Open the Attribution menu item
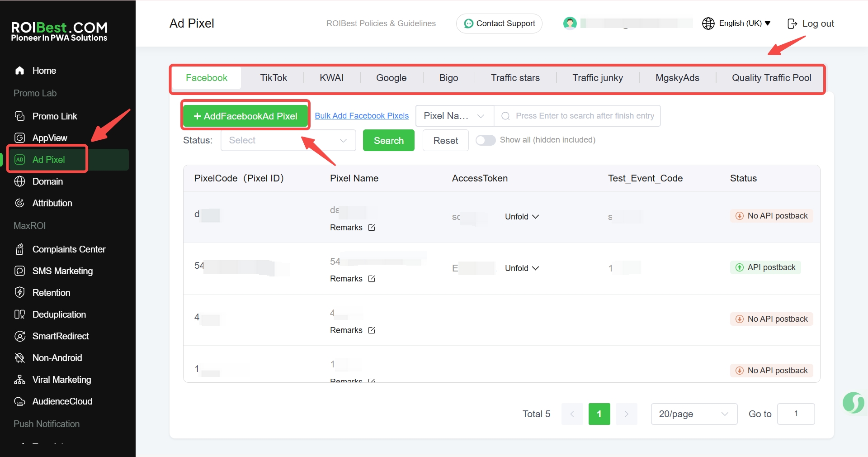This screenshot has height=457, width=868. pos(68,203)
